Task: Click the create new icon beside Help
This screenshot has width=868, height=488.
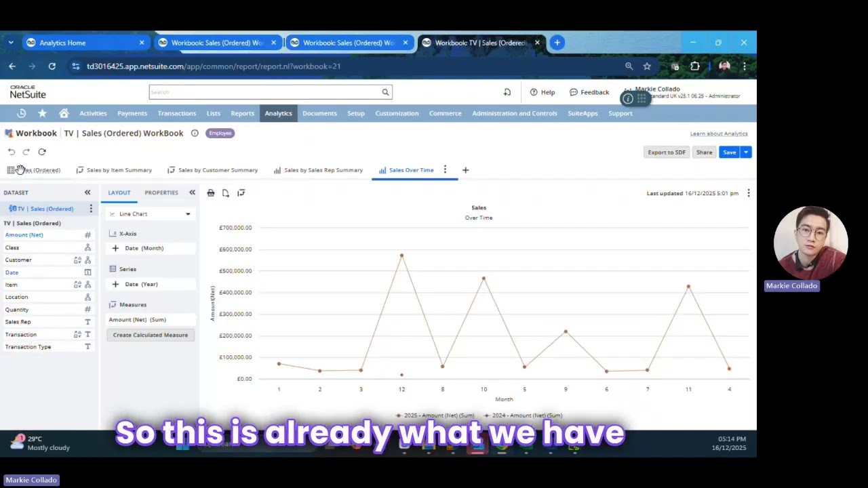Action: [x=507, y=92]
